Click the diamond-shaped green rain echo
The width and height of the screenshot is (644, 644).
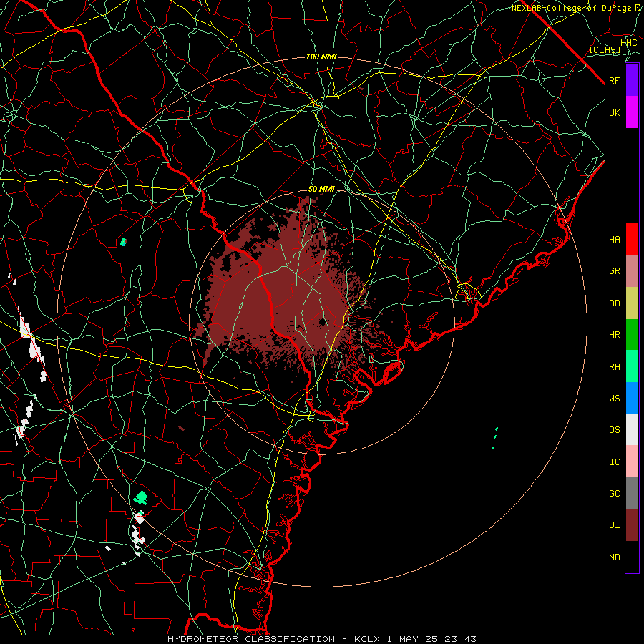click(141, 497)
